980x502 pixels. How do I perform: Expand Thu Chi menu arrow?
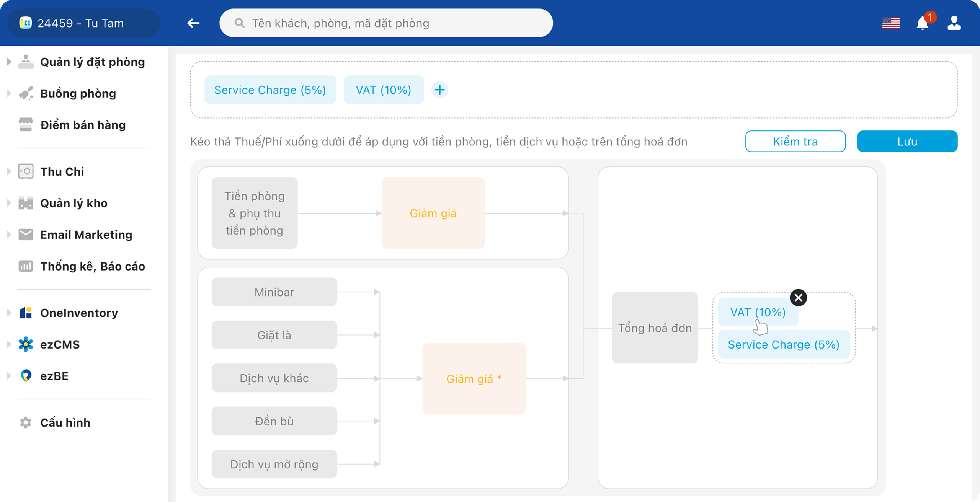9,171
